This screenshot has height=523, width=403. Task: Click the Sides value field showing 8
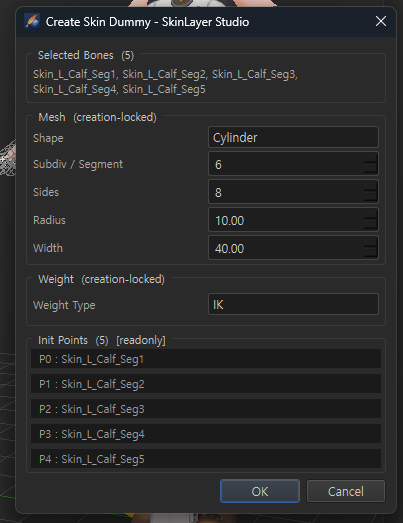293,192
